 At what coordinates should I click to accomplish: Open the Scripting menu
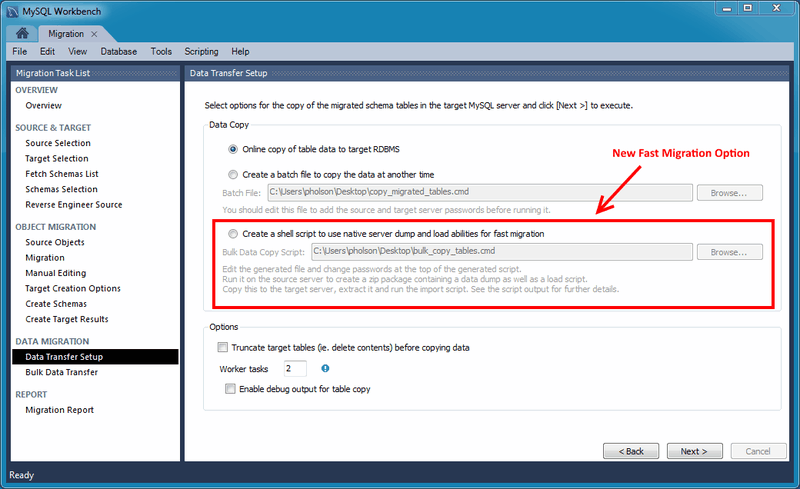pos(201,51)
